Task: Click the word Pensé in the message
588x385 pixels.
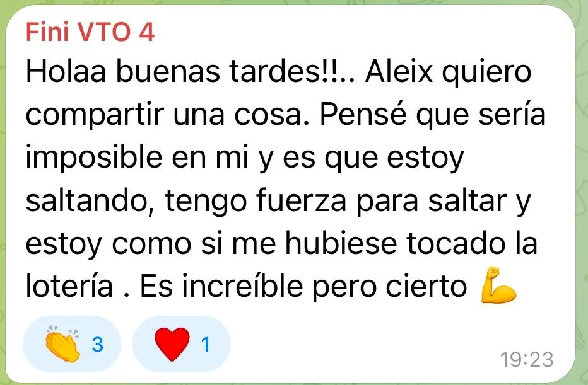Action: point(363,114)
